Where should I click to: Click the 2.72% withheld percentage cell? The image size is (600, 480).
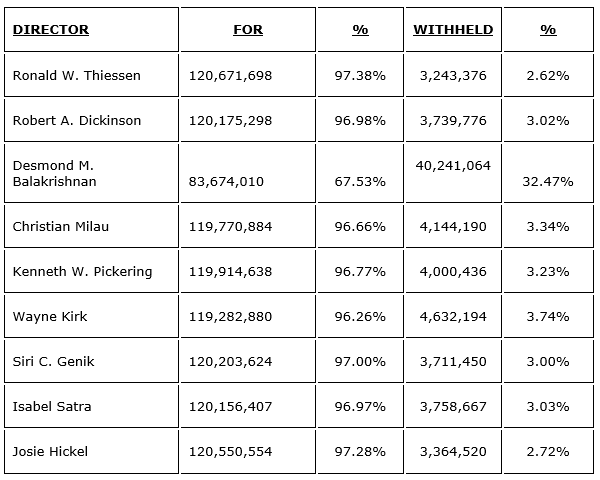(x=548, y=452)
